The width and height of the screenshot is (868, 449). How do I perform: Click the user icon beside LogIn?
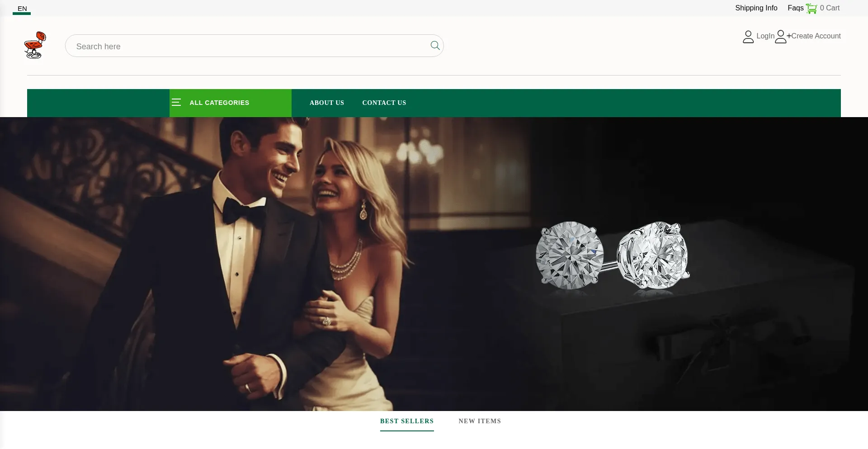[x=748, y=37]
